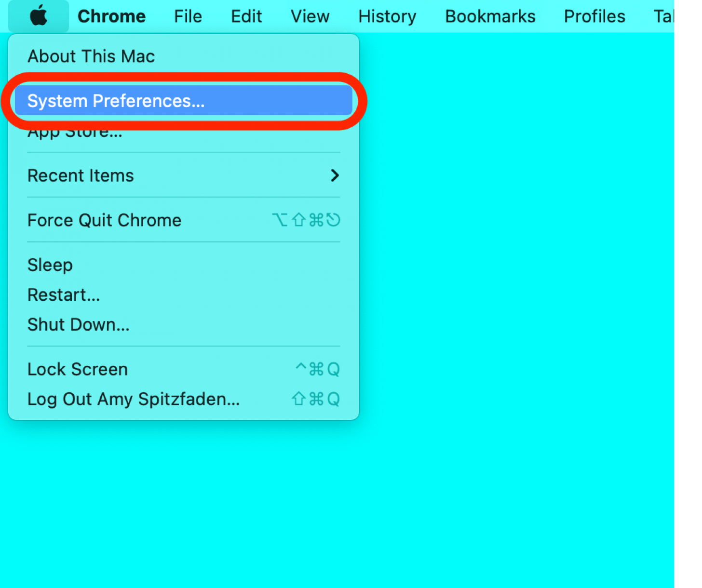Click the Bookmarks menu
The image size is (702, 588).
(x=490, y=16)
